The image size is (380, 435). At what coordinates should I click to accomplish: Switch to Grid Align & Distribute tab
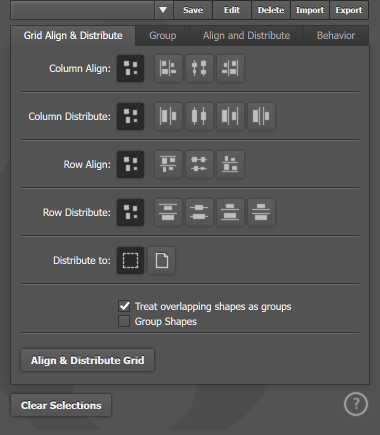(73, 35)
